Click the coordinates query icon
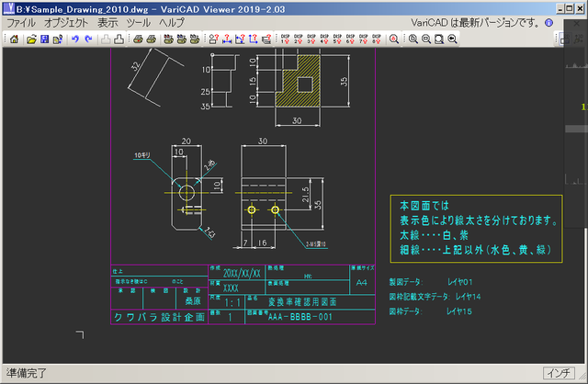This screenshot has width=588, height=384. pos(254,39)
